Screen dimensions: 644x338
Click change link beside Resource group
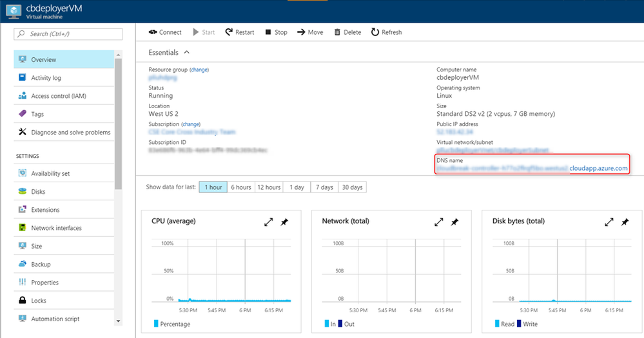199,70
